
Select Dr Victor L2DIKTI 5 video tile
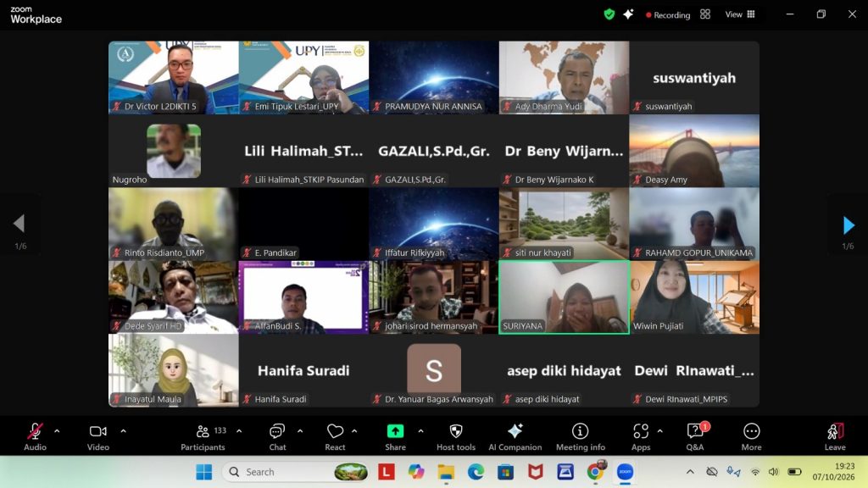174,77
